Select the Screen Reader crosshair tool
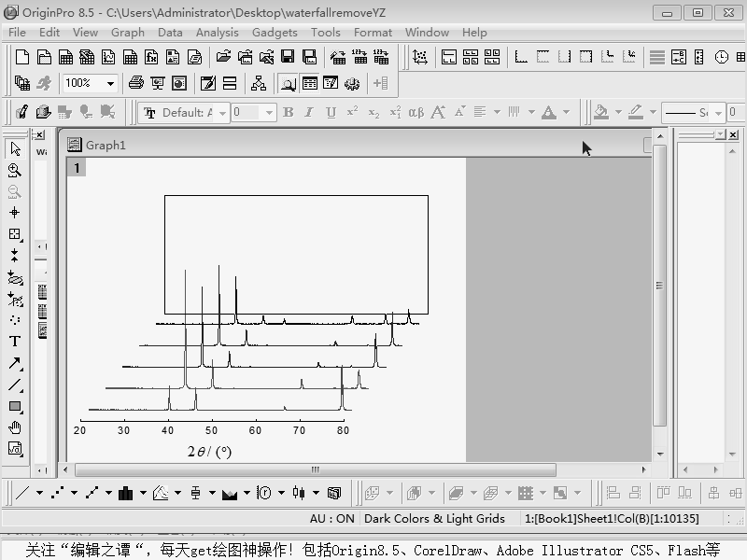This screenshot has height=560, width=747. coord(15,213)
